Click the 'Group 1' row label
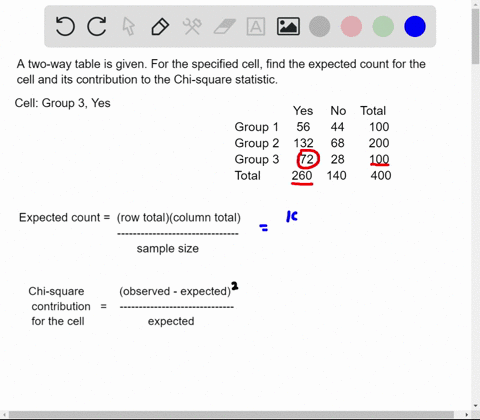The height and width of the screenshot is (420, 480). 256,127
